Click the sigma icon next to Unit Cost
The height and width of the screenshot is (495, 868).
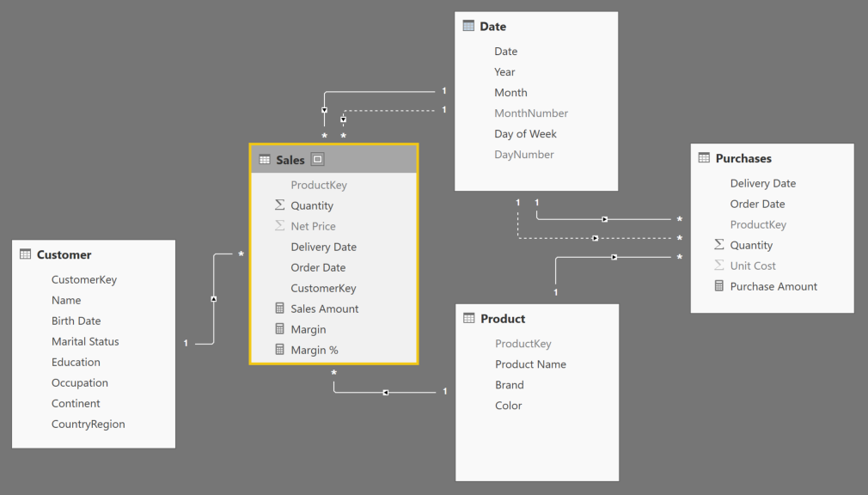coord(721,266)
